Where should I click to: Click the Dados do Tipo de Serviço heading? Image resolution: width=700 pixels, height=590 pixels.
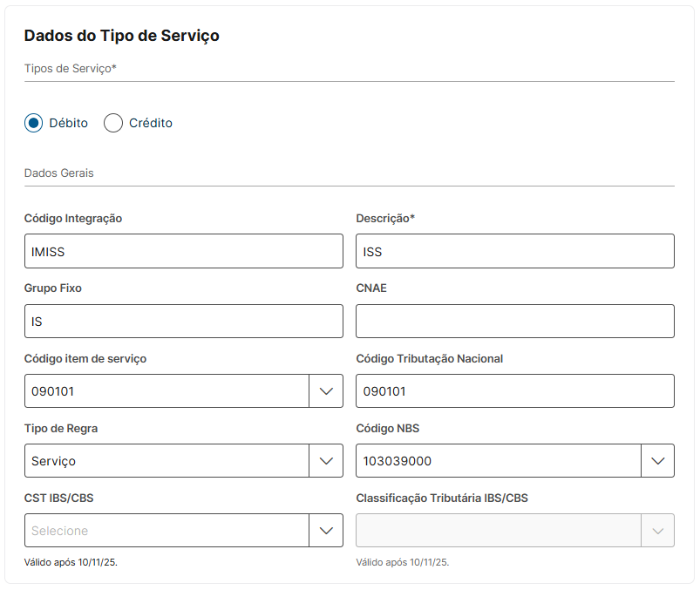tap(122, 36)
